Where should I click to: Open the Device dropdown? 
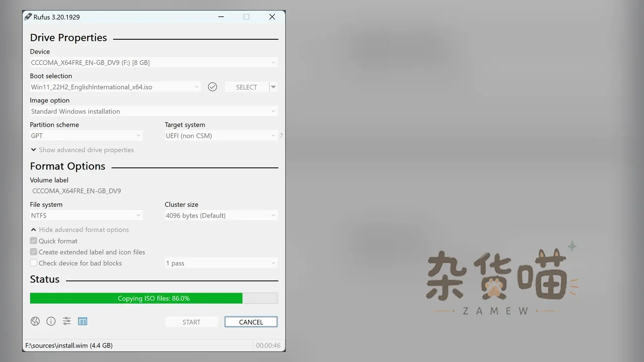153,62
